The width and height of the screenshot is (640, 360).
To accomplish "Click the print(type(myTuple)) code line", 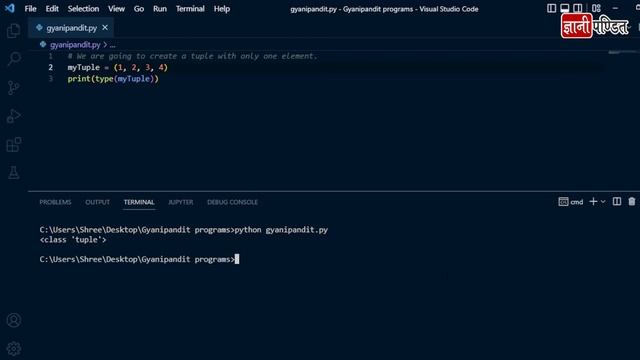I will point(113,79).
